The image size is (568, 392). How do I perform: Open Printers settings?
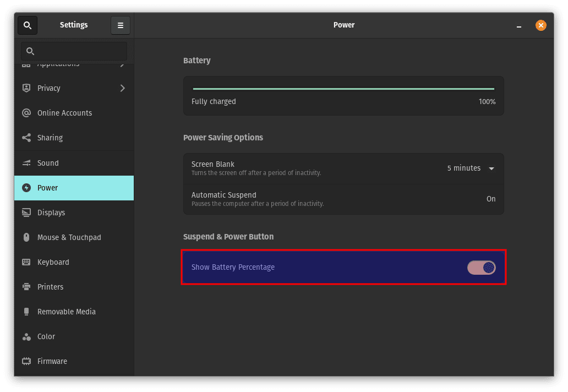(74, 287)
